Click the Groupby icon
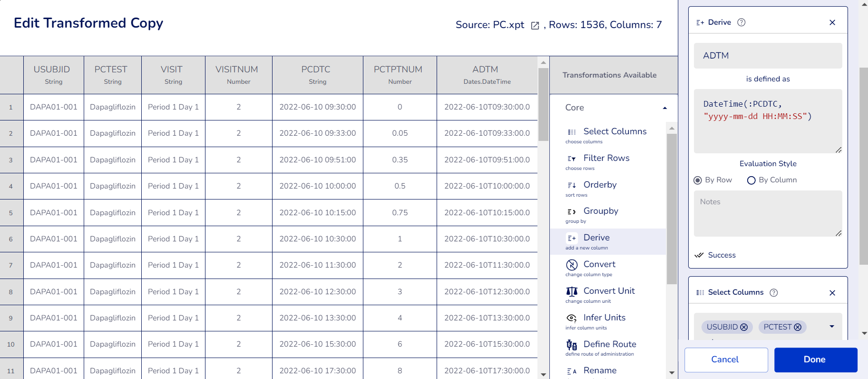Image resolution: width=868 pixels, height=379 pixels. (572, 211)
